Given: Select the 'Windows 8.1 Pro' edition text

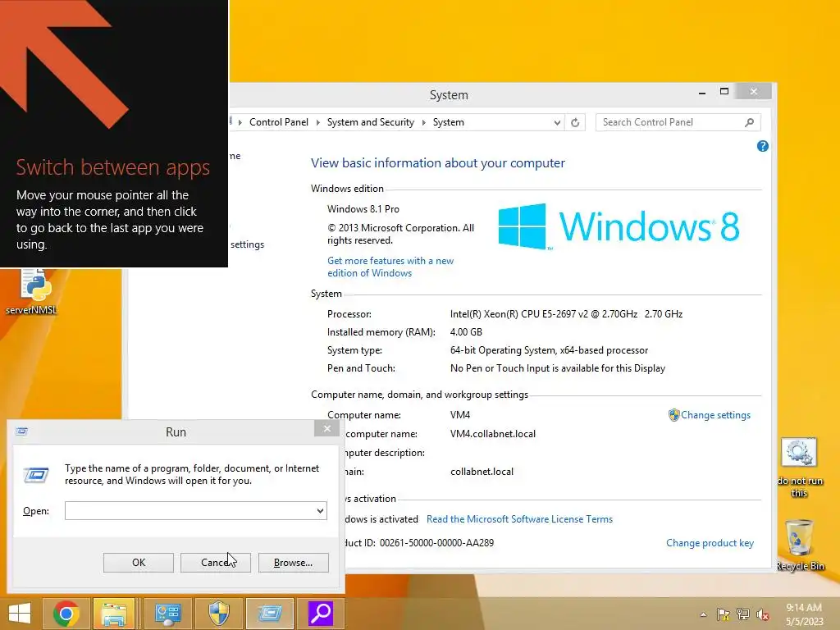Looking at the screenshot, I should [363, 209].
